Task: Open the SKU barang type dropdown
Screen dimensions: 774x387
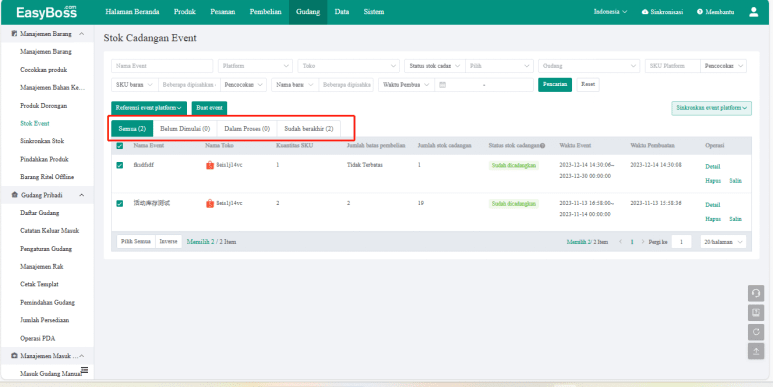Action: 135,85
